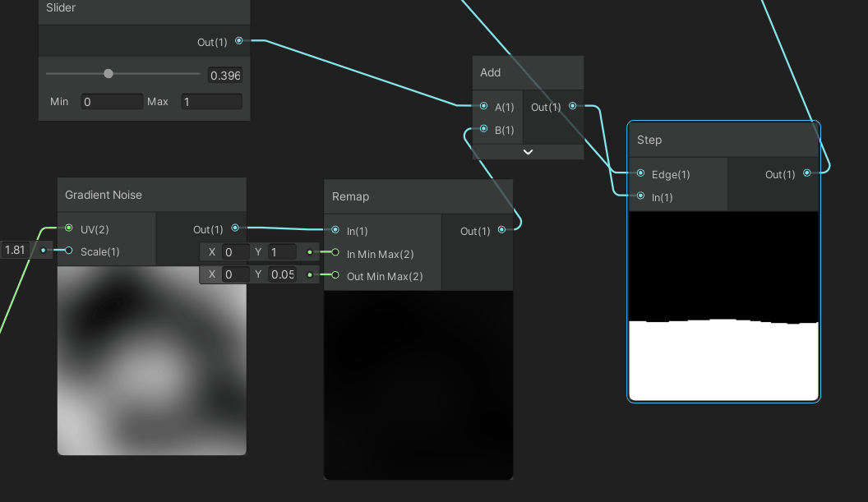Select the Remap node title bar

tap(418, 196)
